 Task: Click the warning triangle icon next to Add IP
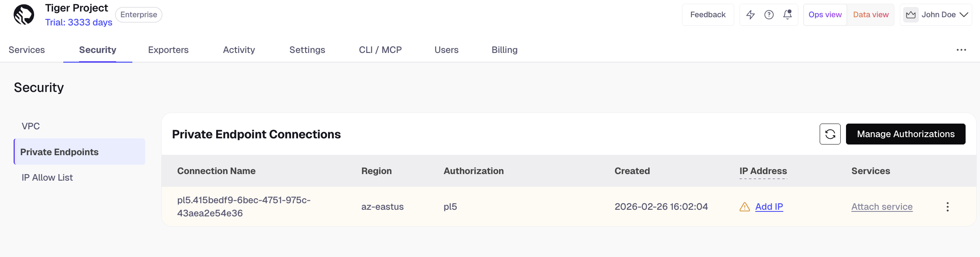tap(745, 207)
